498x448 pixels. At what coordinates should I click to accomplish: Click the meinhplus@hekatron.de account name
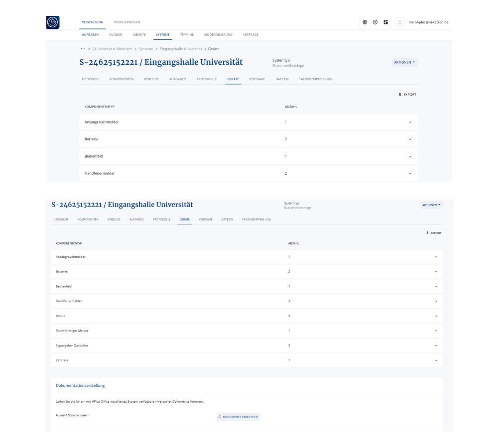point(428,22)
